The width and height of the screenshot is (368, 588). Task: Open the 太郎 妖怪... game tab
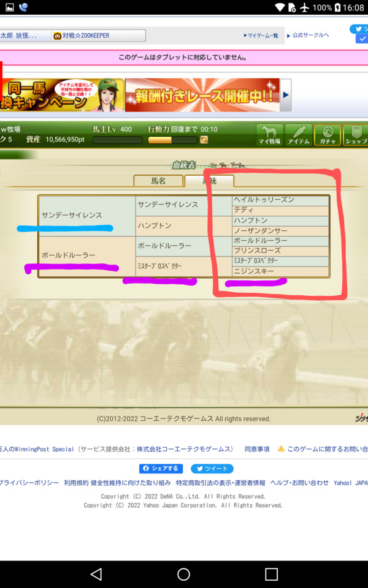[x=25, y=36]
